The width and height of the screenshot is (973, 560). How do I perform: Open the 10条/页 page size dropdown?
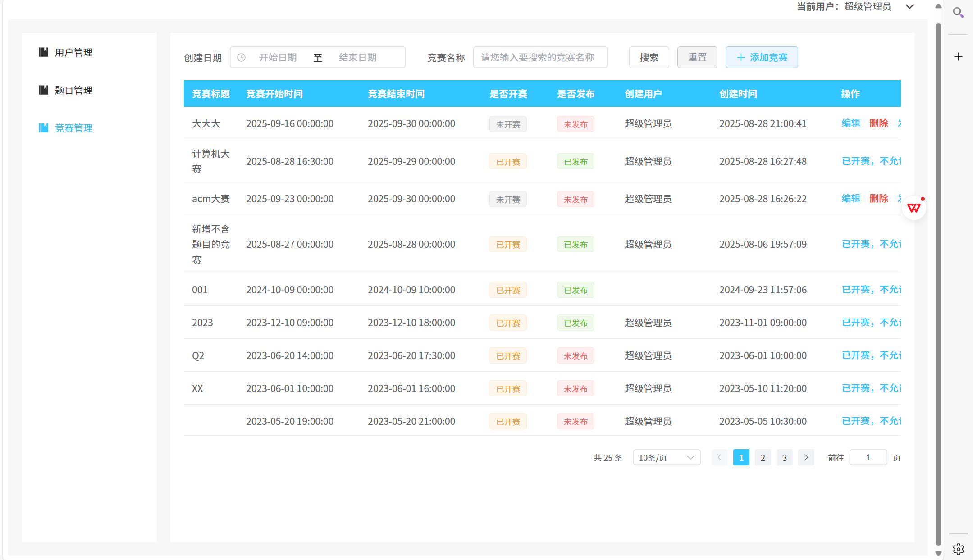[x=666, y=458]
